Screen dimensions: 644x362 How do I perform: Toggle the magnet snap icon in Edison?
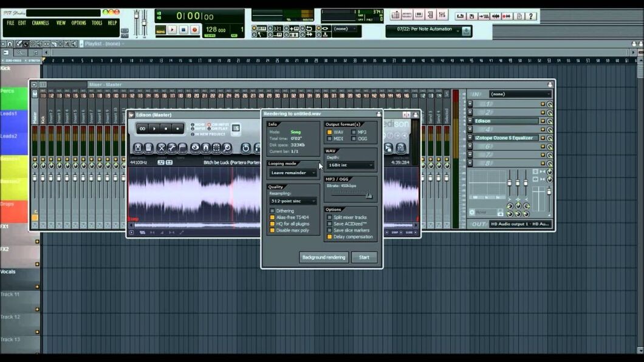click(x=207, y=148)
